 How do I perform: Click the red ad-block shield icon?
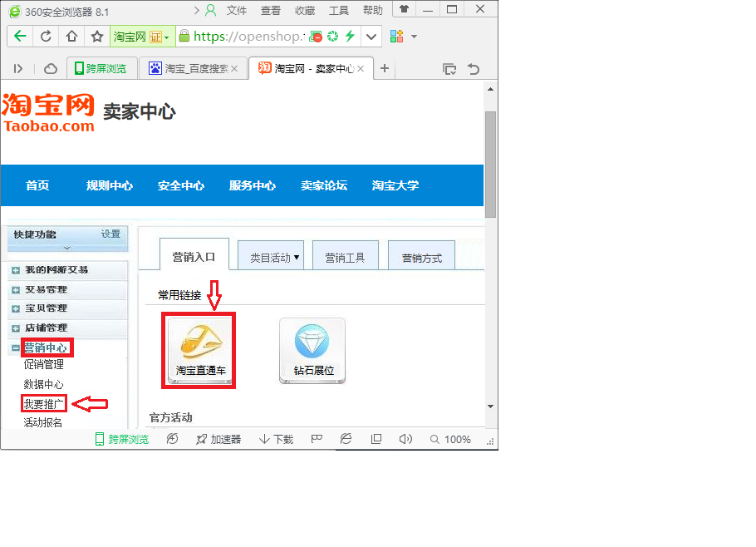pos(316,37)
